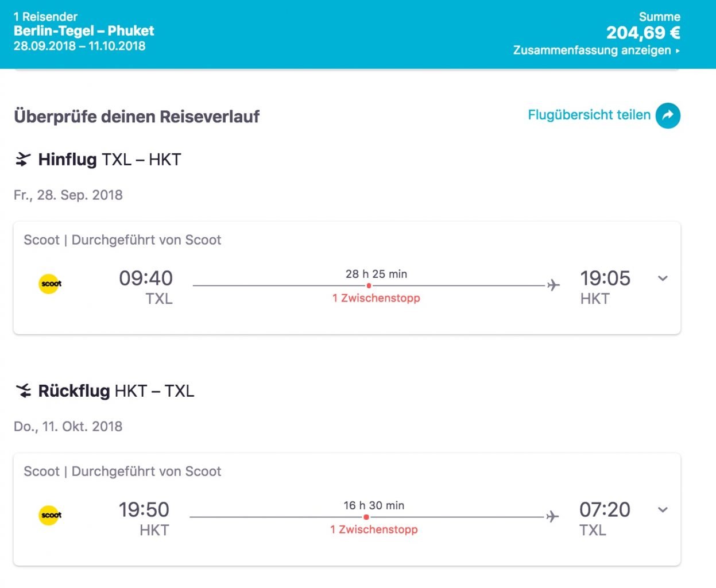Image resolution: width=716 pixels, height=588 pixels.
Task: Click the Hinflug departing plane icon
Action: (x=22, y=160)
